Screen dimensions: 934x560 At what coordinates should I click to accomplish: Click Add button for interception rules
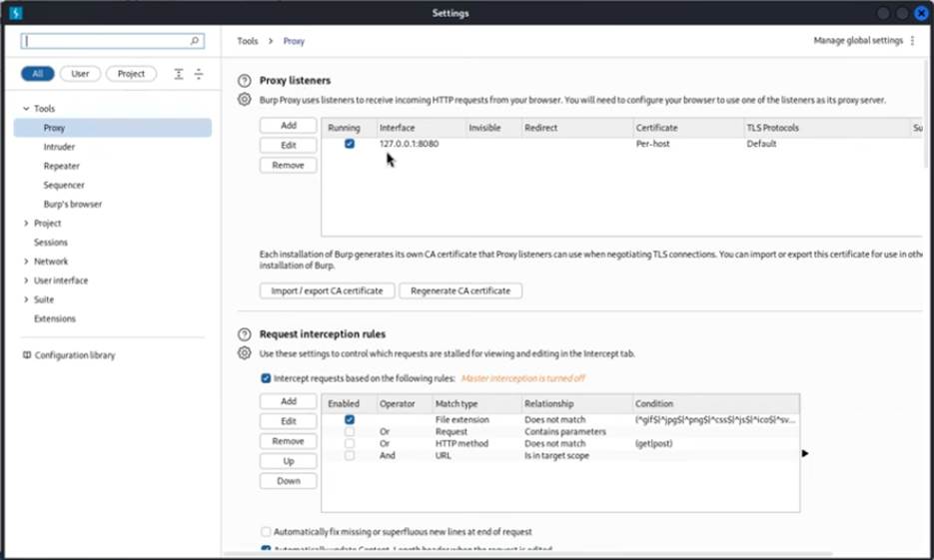pyautogui.click(x=289, y=401)
